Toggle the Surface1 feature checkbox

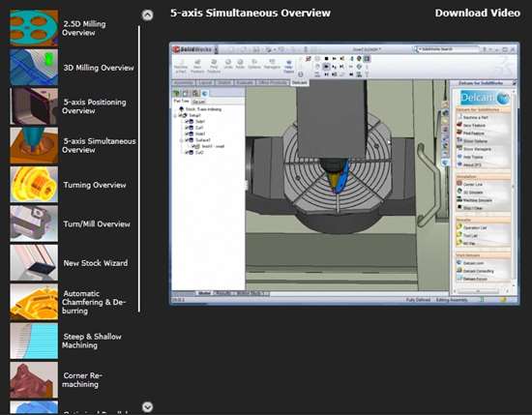[187, 140]
